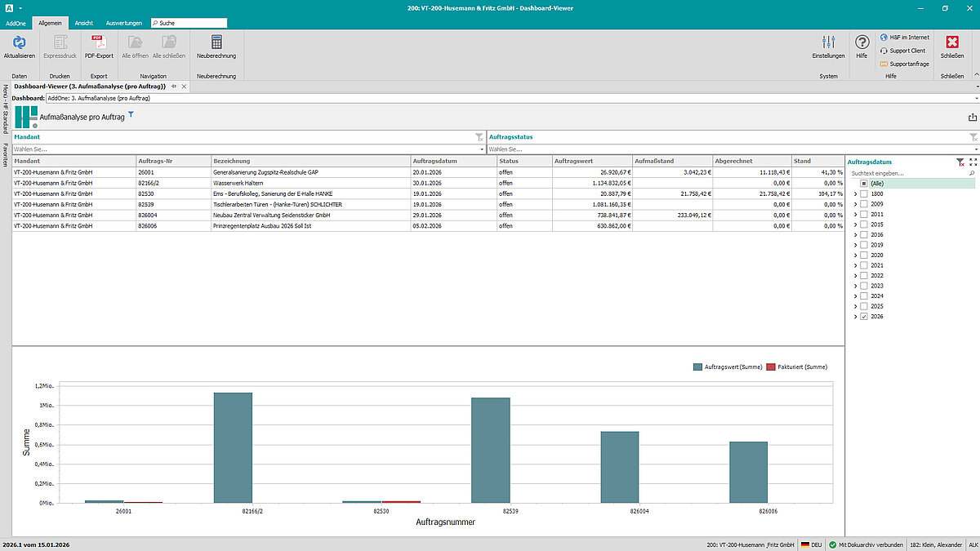Viewport: 980px width, 551px height.
Task: Click the Aktualisieren refresh icon
Action: (19, 42)
